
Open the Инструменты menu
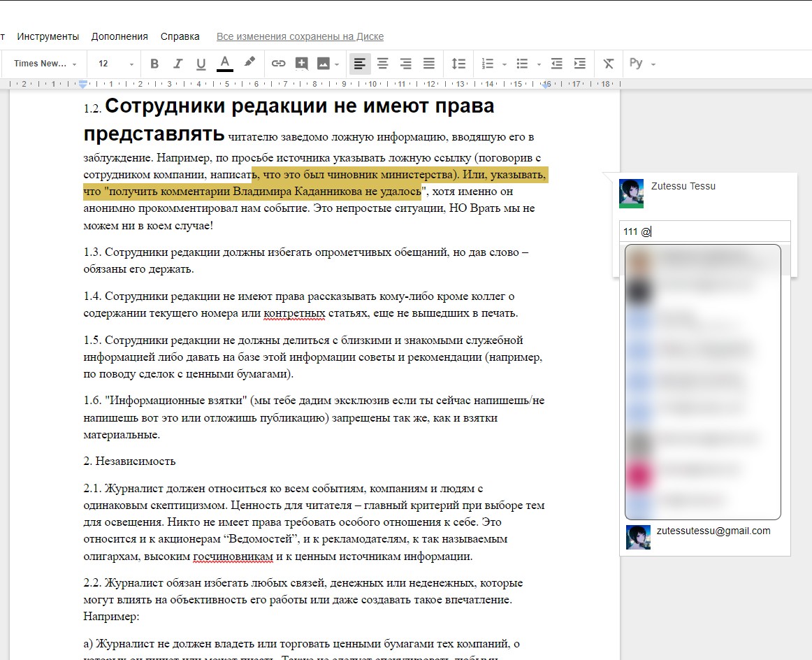pos(48,36)
